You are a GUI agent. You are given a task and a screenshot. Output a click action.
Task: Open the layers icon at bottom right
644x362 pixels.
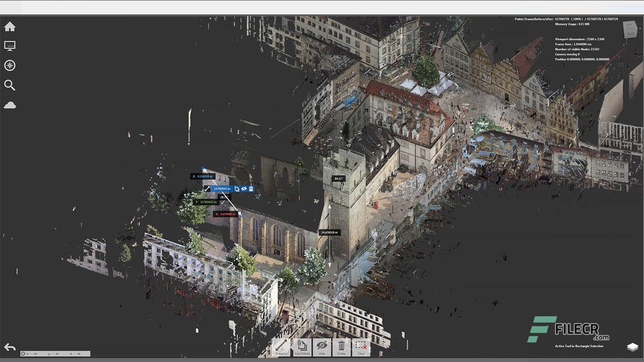click(632, 347)
